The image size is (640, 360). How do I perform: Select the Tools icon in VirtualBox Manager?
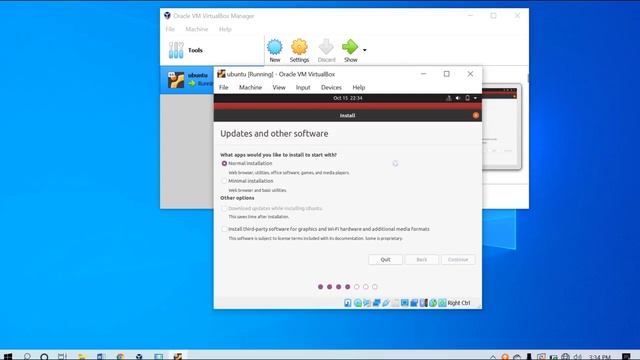coord(176,50)
